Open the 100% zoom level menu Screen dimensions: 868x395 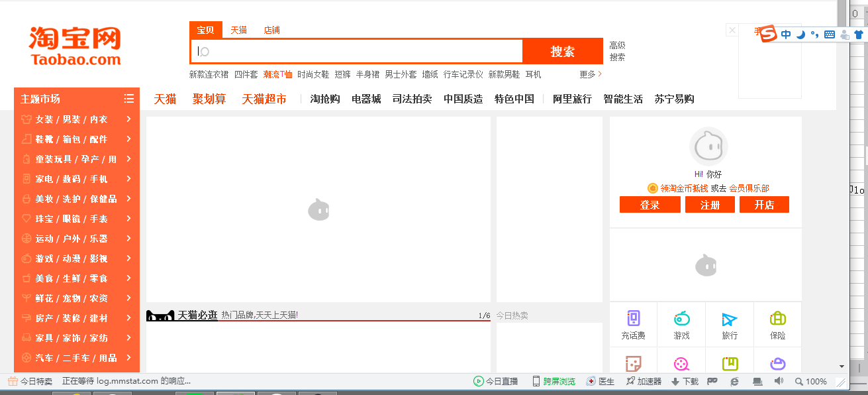tap(811, 382)
